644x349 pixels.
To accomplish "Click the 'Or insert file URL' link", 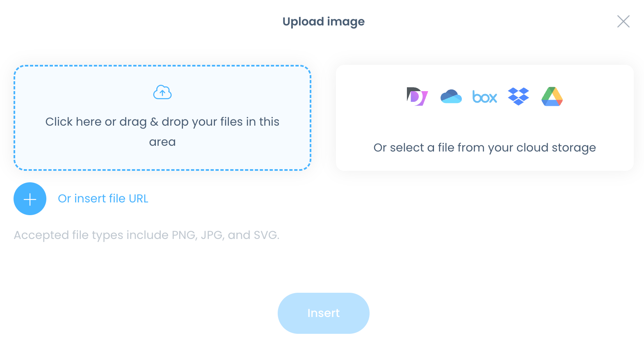I will tap(103, 199).
